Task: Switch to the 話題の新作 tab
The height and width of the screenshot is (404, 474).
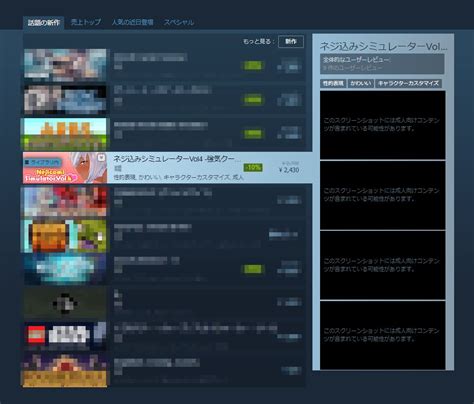Action: pyautogui.click(x=44, y=22)
